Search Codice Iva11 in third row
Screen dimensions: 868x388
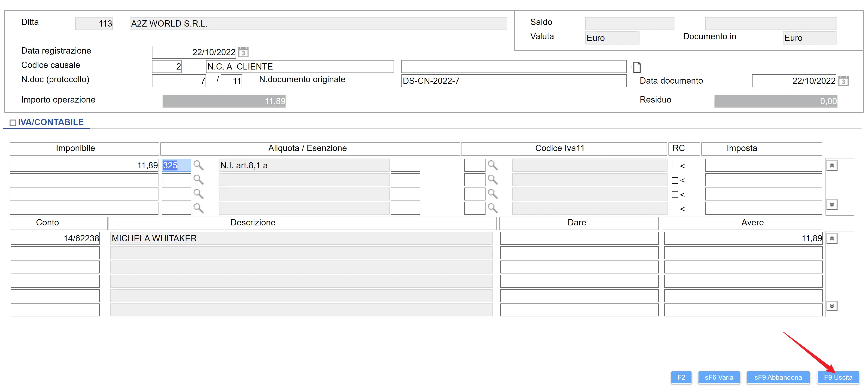point(493,194)
